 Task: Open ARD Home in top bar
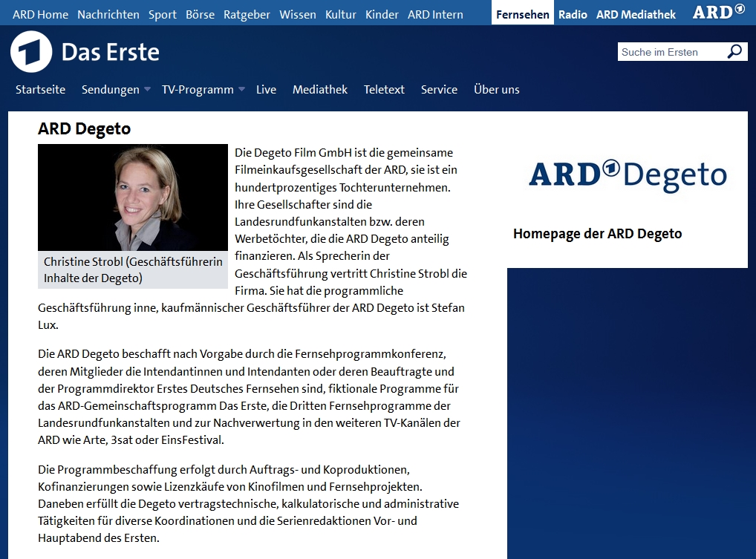[41, 14]
